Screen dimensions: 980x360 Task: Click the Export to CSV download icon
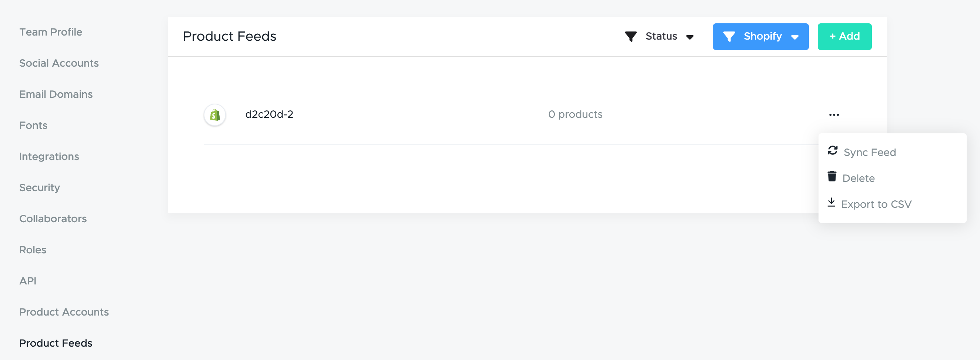click(831, 203)
